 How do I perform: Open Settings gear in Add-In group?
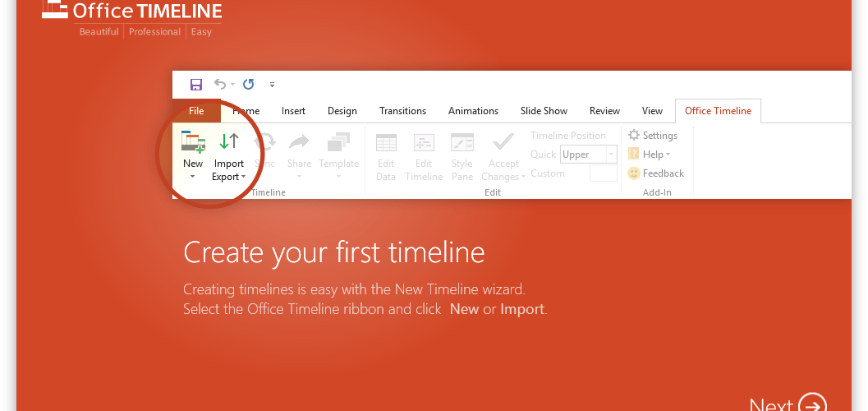click(634, 135)
